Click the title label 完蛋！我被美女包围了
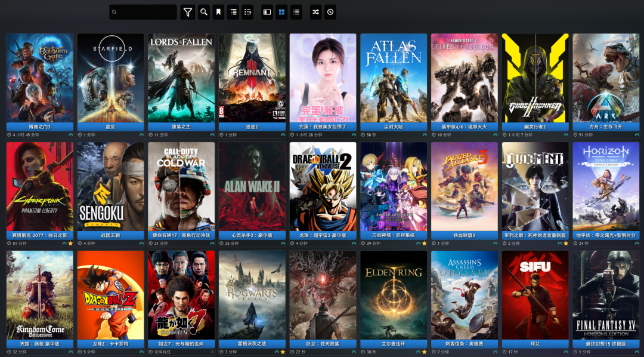This screenshot has width=644, height=357. [x=323, y=127]
